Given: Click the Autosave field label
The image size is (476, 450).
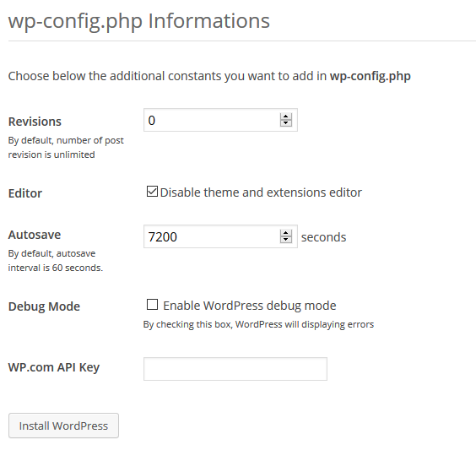Looking at the screenshot, I should (35, 235).
